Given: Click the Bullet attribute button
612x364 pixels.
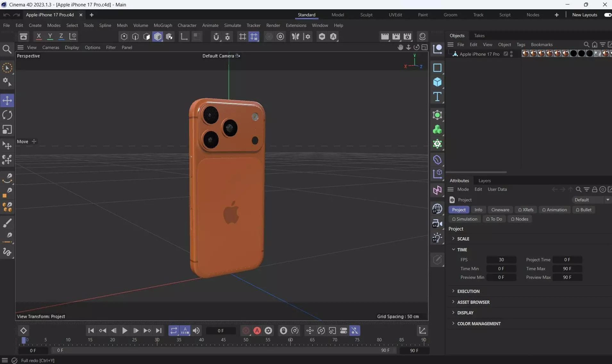Looking at the screenshot, I should (x=584, y=210).
